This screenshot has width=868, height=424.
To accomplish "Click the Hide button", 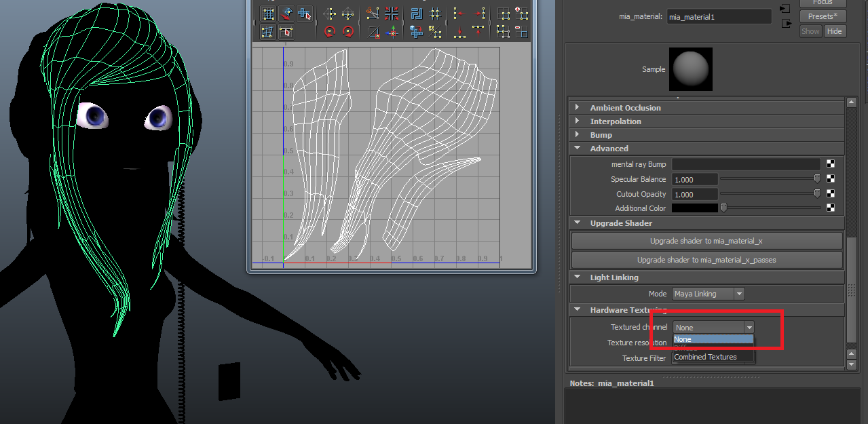I will [x=834, y=31].
